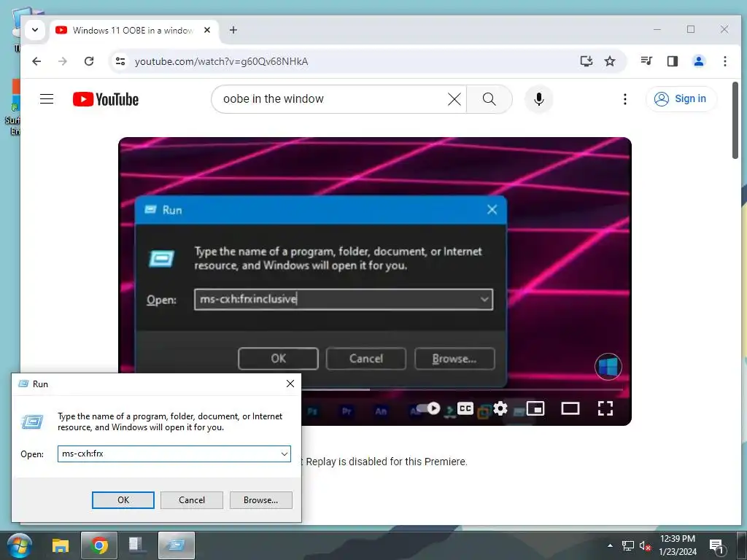Close the Run dialog

pyautogui.click(x=290, y=384)
